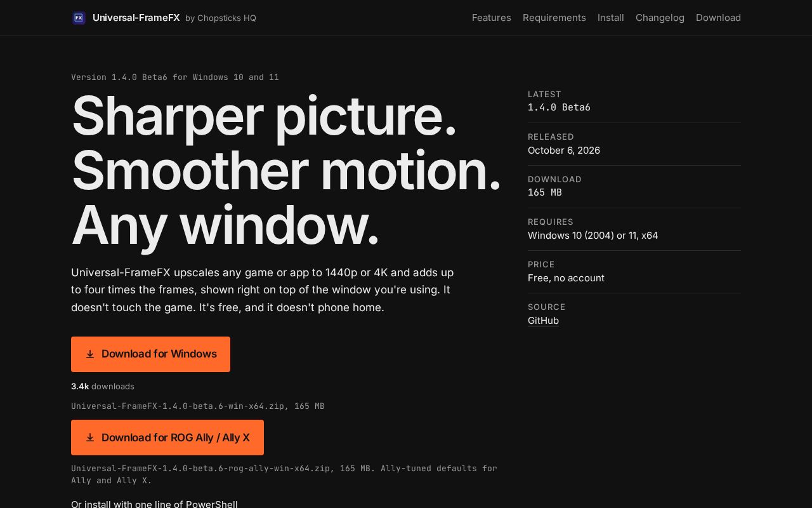
Task: Click the Universal-FrameFX FX logo icon
Action: click(x=79, y=18)
